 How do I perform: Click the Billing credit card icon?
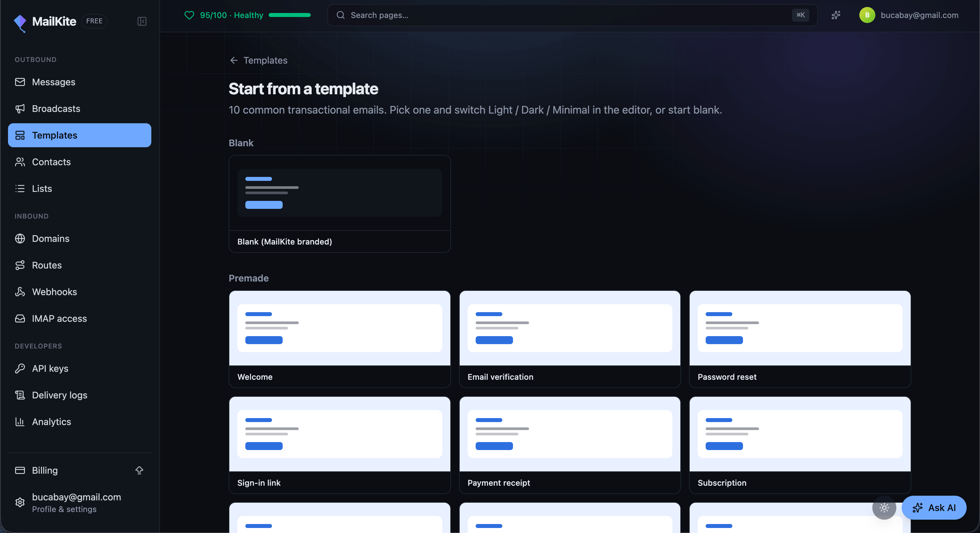pos(20,470)
